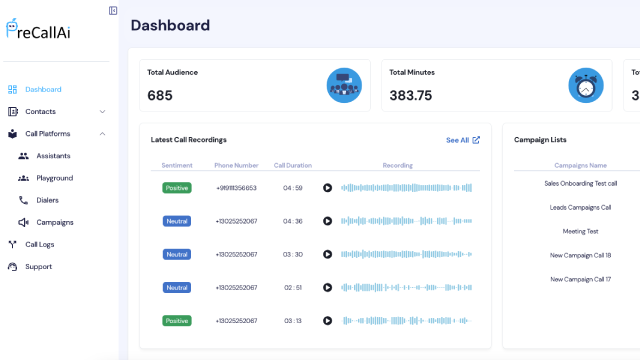Image resolution: width=640 pixels, height=360 pixels.
Task: Go to Assistants page
Action: click(x=53, y=156)
